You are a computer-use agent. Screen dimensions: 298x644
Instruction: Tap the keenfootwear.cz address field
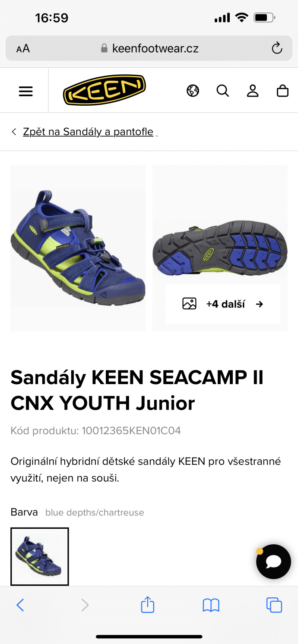(149, 48)
